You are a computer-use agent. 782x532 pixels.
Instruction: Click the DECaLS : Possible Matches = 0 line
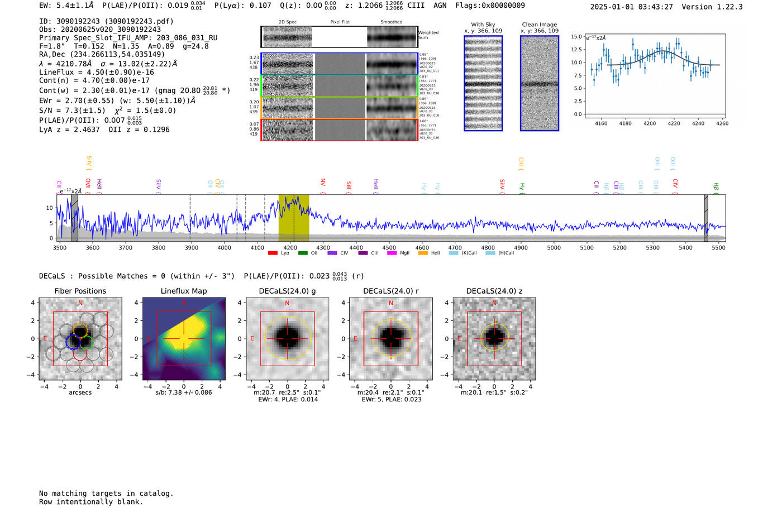(137, 276)
